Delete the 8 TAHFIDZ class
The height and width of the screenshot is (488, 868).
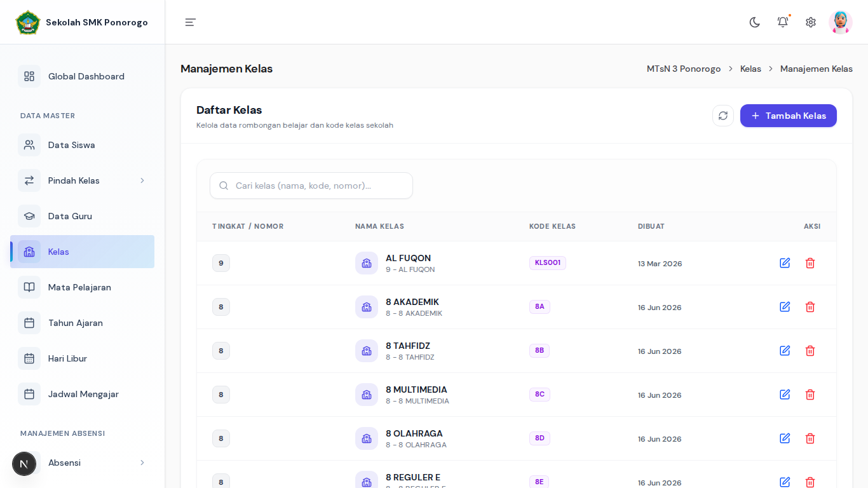(x=810, y=351)
